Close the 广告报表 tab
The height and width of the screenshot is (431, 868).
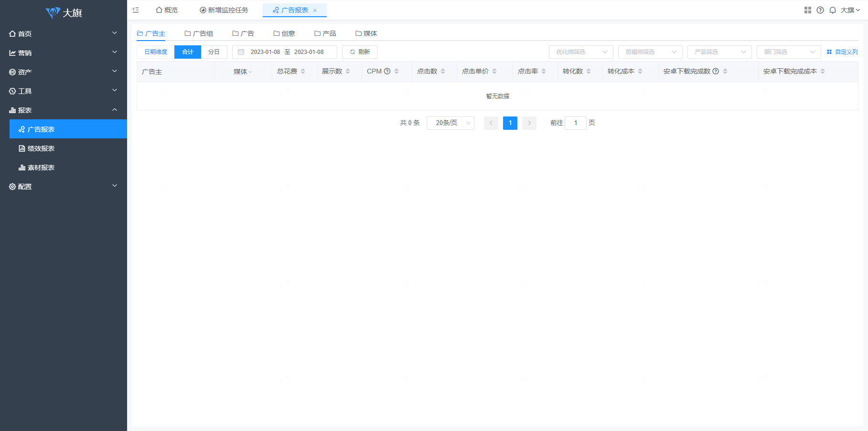click(315, 11)
